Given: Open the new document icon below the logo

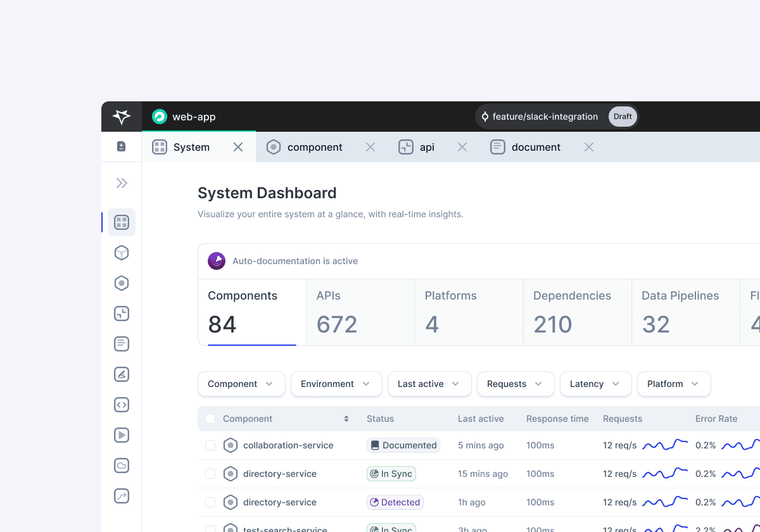Looking at the screenshot, I should click(x=122, y=147).
